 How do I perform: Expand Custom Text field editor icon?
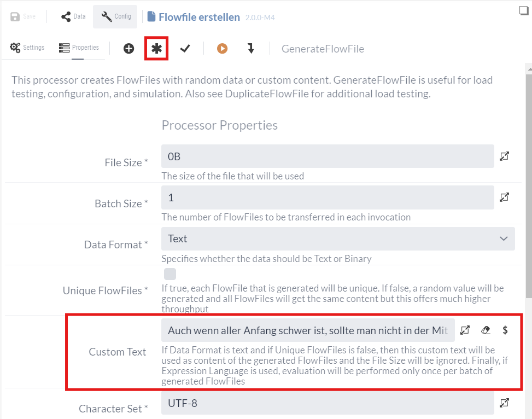[x=465, y=330]
